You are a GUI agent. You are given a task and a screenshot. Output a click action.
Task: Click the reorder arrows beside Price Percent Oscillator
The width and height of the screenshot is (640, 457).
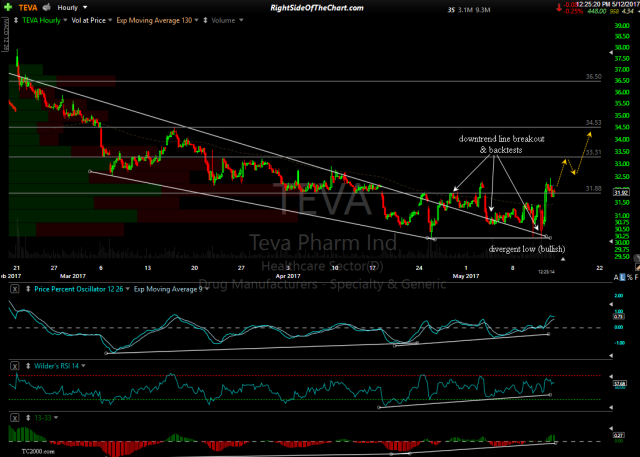pyautogui.click(x=28, y=289)
